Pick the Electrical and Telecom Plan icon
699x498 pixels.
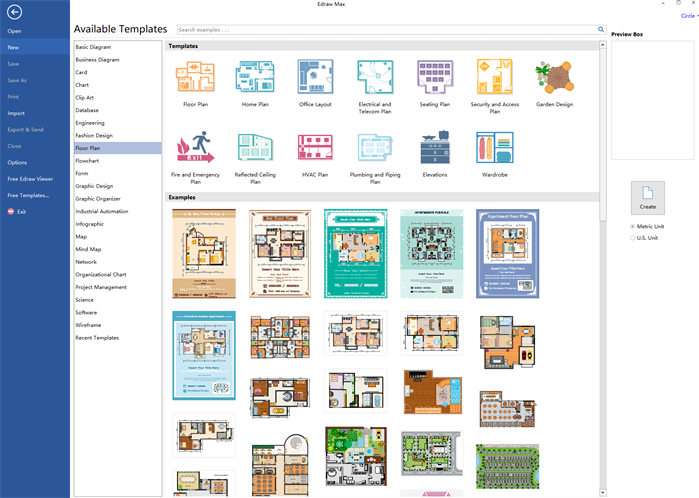pos(375,77)
